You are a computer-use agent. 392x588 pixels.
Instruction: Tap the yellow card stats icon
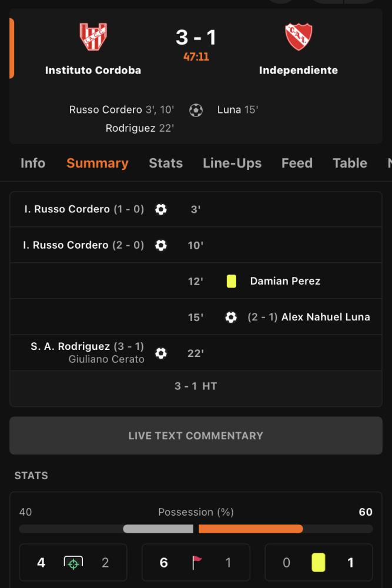click(x=319, y=563)
